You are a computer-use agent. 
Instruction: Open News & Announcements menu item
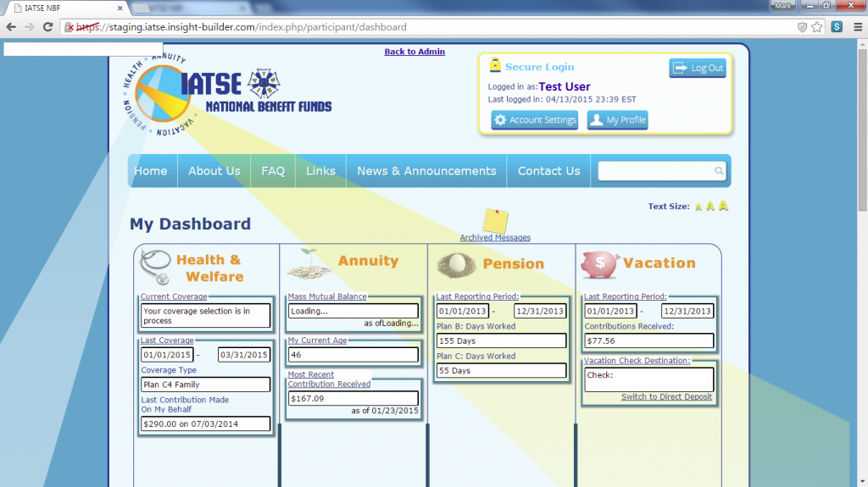pos(427,171)
